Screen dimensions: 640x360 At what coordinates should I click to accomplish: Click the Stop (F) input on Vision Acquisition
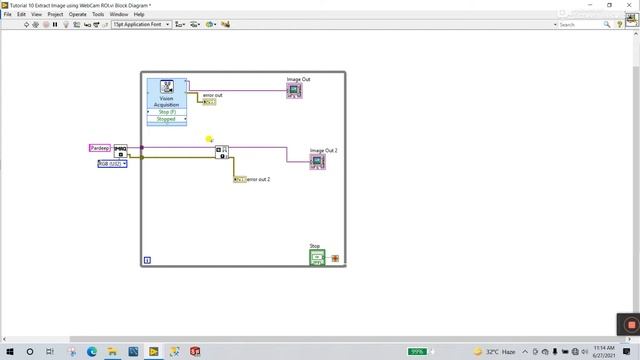167,112
